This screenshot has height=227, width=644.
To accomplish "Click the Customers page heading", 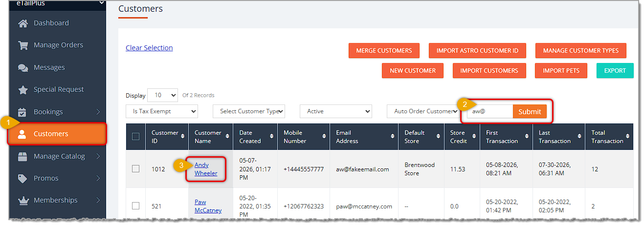I will (140, 9).
